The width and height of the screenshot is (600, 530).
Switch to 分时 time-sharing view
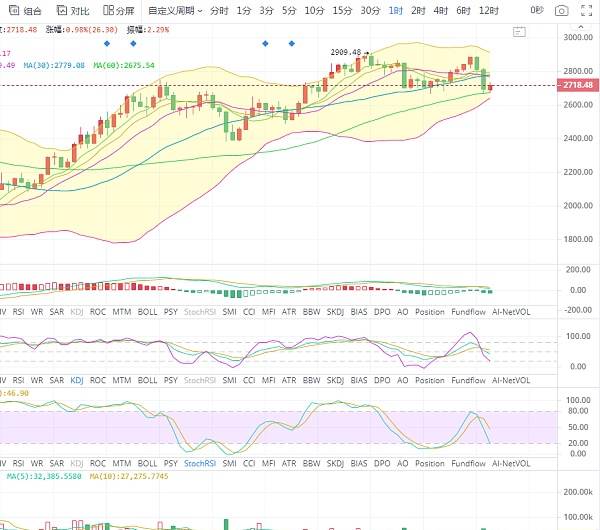[219, 11]
